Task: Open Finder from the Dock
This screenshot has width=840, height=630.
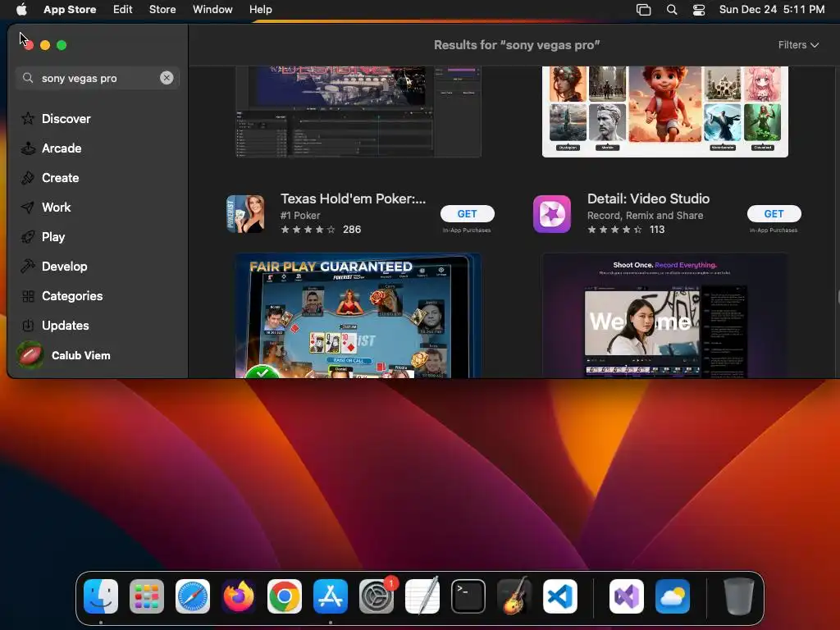Action: [101, 596]
